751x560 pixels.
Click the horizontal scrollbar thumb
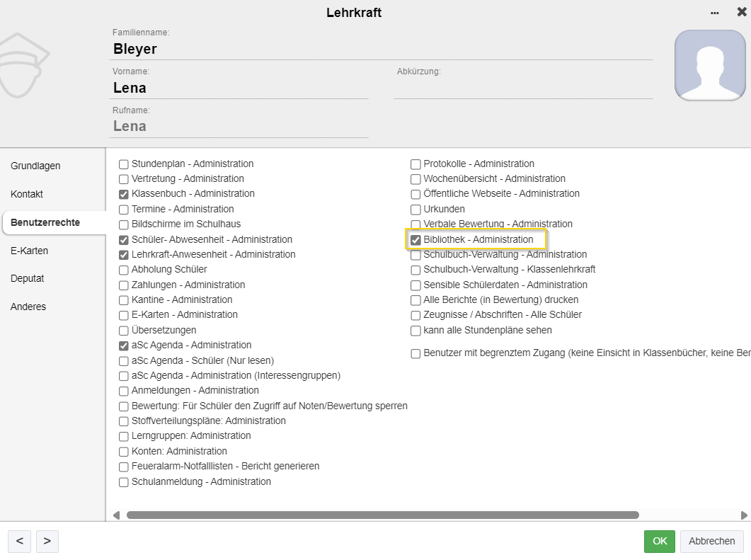point(383,515)
